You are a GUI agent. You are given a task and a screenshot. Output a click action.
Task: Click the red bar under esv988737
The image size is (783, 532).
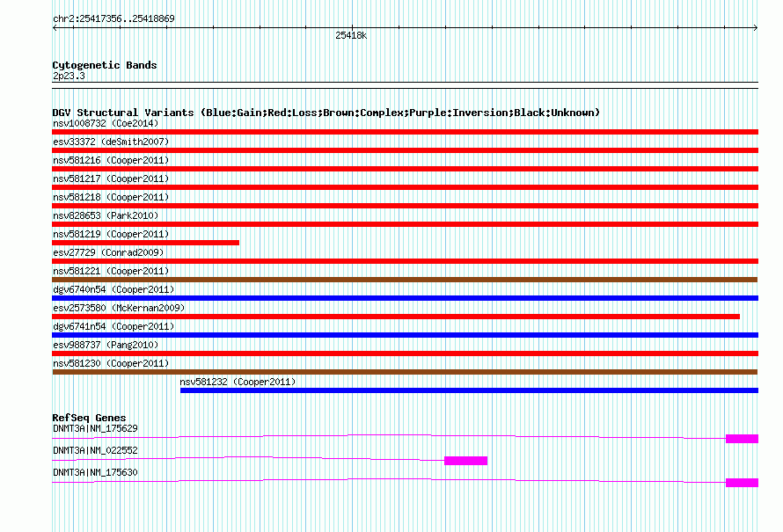pyautogui.click(x=405, y=353)
